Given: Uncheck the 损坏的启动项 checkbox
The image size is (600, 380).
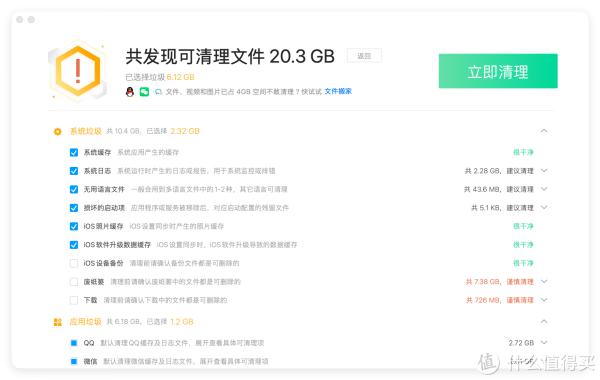Looking at the screenshot, I should coord(74,208).
